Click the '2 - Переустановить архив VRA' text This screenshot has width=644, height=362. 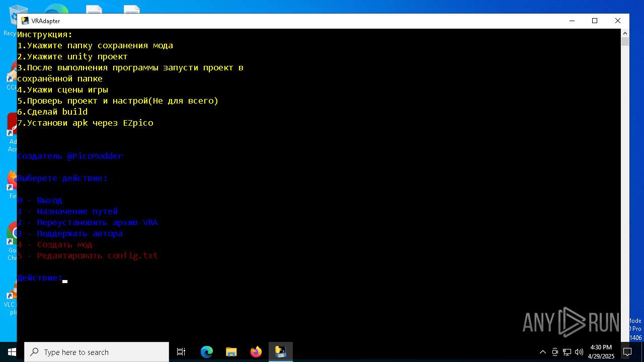coord(88,222)
